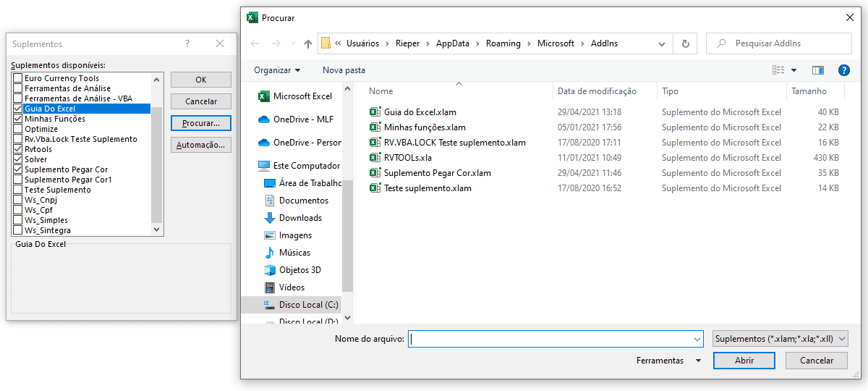Image resolution: width=868 pixels, height=391 pixels.
Task: Check Ferramentas de Análise add-in
Action: (18, 88)
